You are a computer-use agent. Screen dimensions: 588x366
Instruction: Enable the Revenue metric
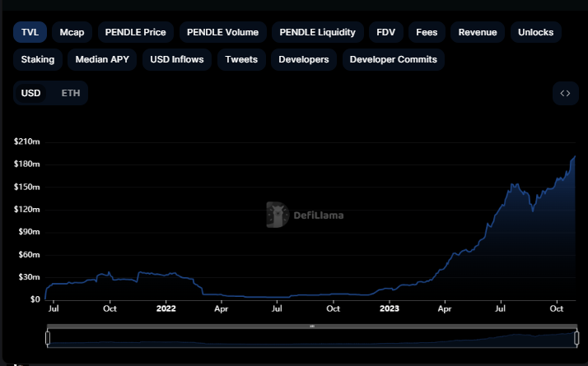(x=478, y=32)
